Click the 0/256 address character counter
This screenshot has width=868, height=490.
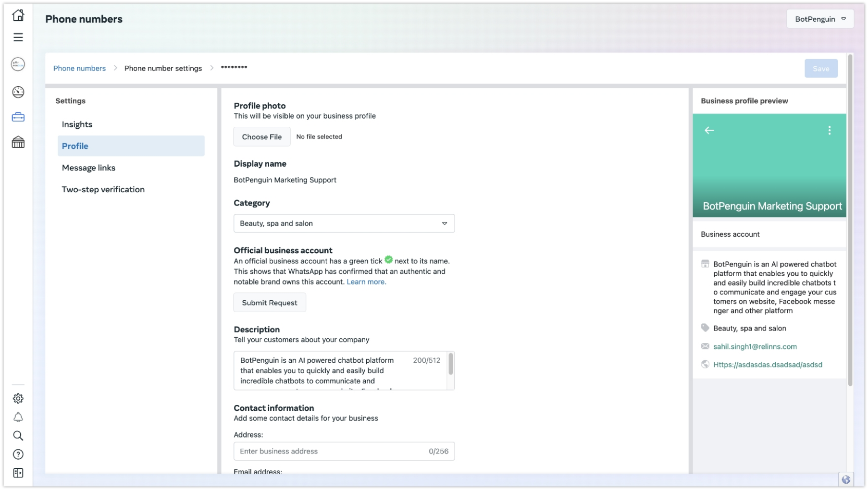pos(438,451)
